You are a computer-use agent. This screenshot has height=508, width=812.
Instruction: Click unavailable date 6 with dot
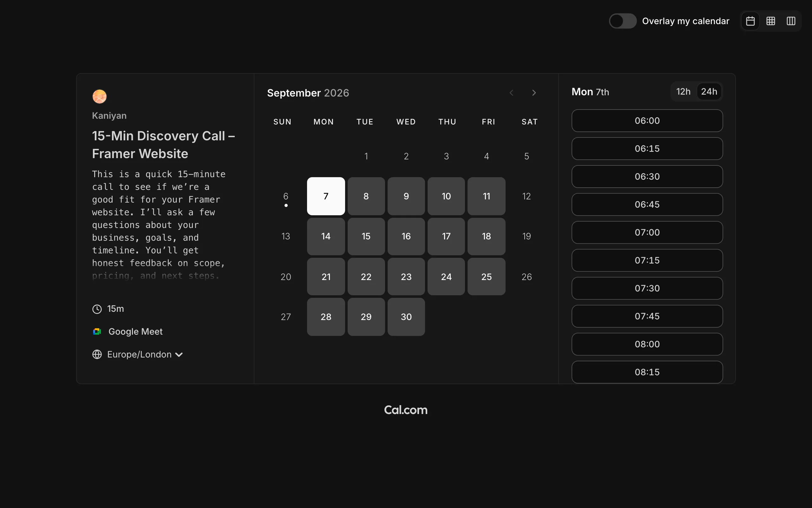pos(286,196)
